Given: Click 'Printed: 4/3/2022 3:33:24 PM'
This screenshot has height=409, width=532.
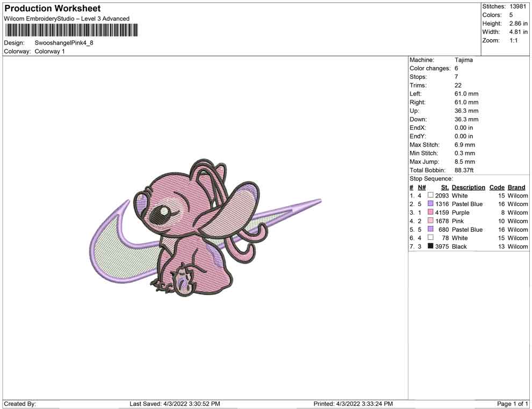Looking at the screenshot, I should coord(353,404).
